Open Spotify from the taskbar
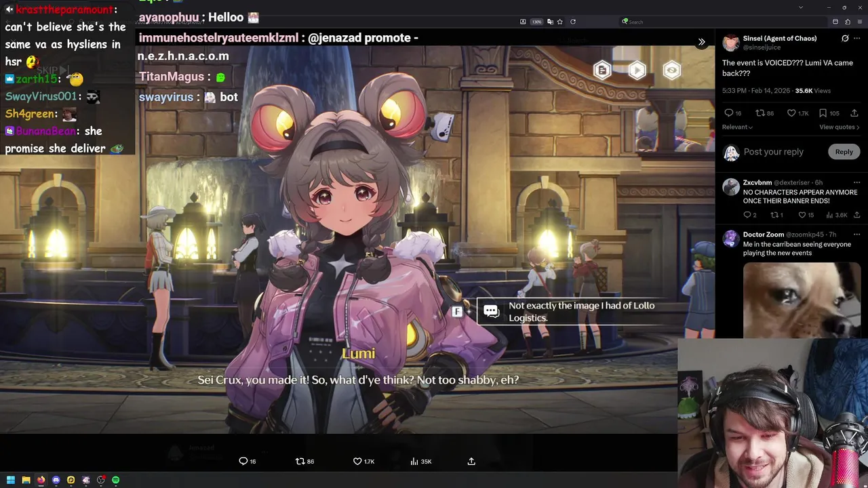 [x=115, y=480]
